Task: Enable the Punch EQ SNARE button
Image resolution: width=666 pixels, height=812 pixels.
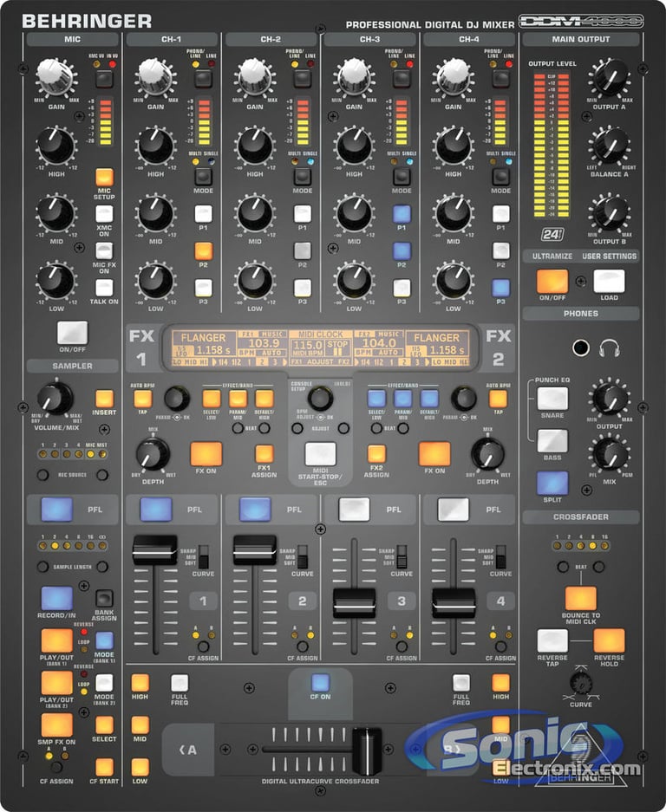Action: pos(552,399)
